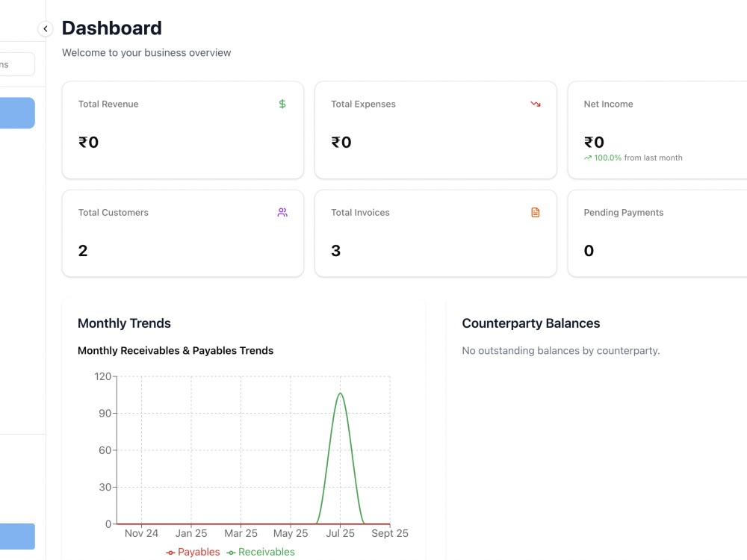Screen dimensions: 747x560
Task: Click the green dollar icon in Total Revenue
Action: point(282,104)
